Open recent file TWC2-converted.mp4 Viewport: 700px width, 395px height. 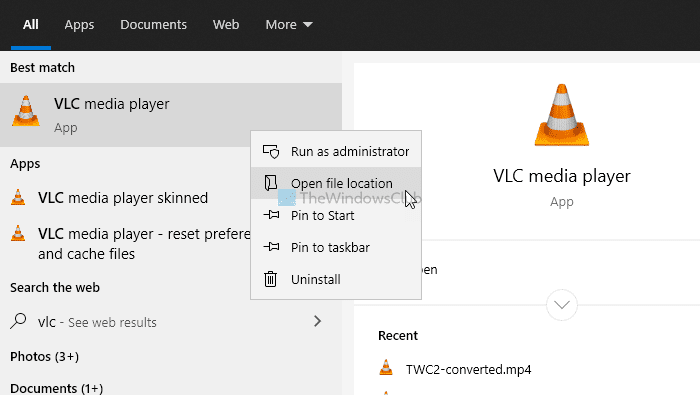pos(468,370)
